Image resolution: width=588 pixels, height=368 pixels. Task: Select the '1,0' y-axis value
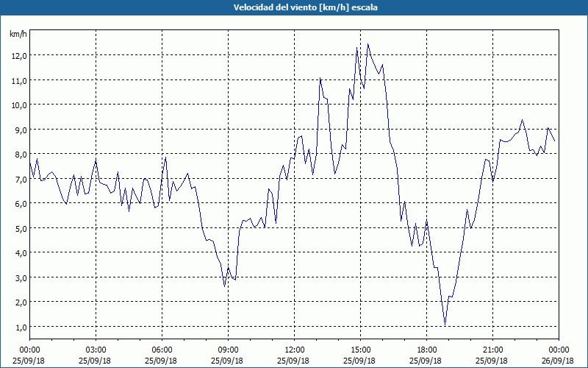pos(21,327)
